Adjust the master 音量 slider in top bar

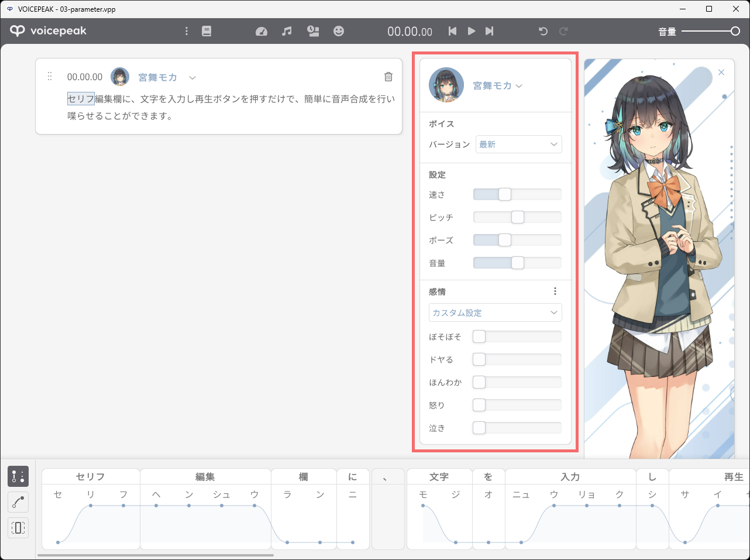[x=711, y=31]
